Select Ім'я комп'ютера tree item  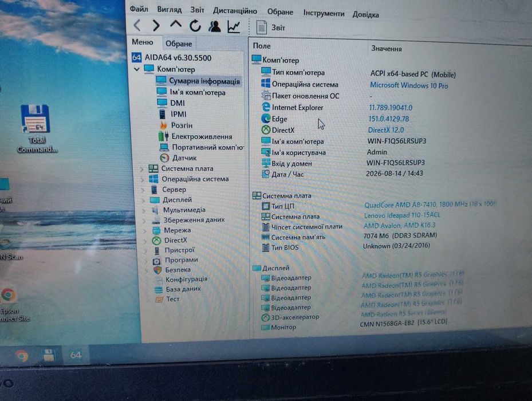[x=191, y=92]
